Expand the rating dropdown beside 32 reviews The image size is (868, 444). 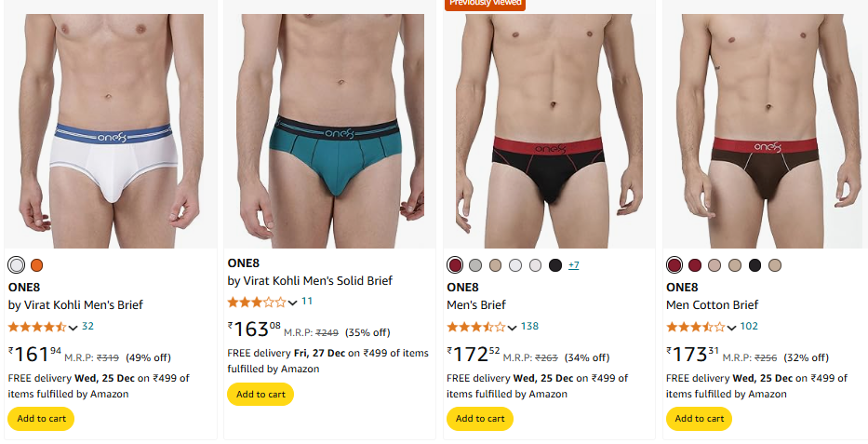pos(73,328)
